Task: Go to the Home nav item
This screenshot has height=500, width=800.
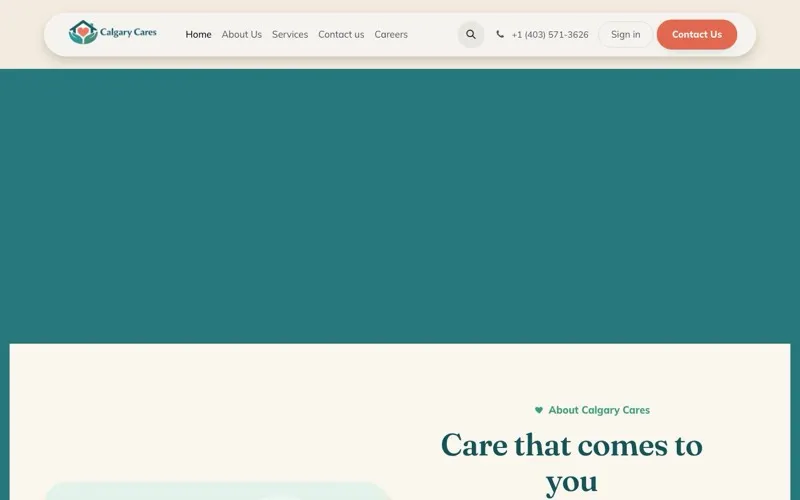Action: click(198, 34)
